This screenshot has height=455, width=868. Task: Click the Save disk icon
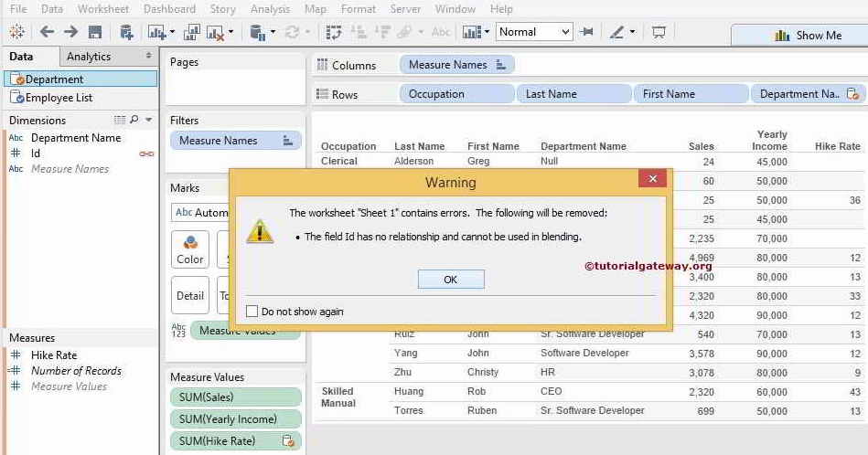pyautogui.click(x=95, y=32)
